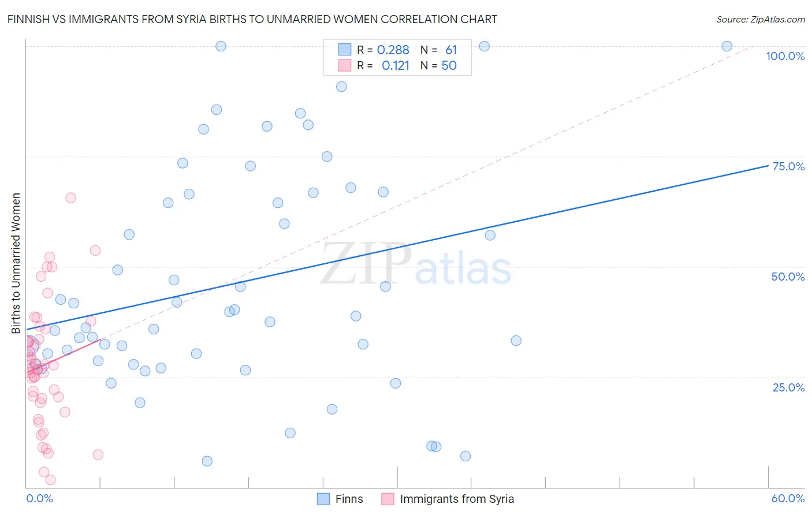Click the 60.0% x-axis label
Screen dimensions: 812x515
[788, 498]
